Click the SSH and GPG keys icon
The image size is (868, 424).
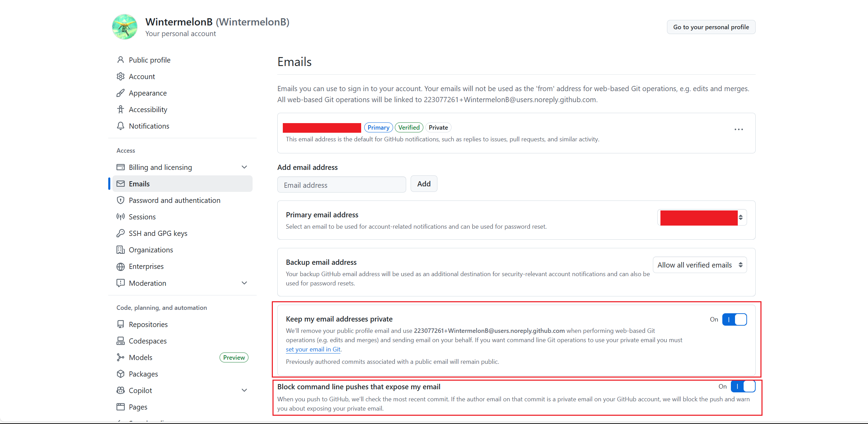click(x=120, y=233)
